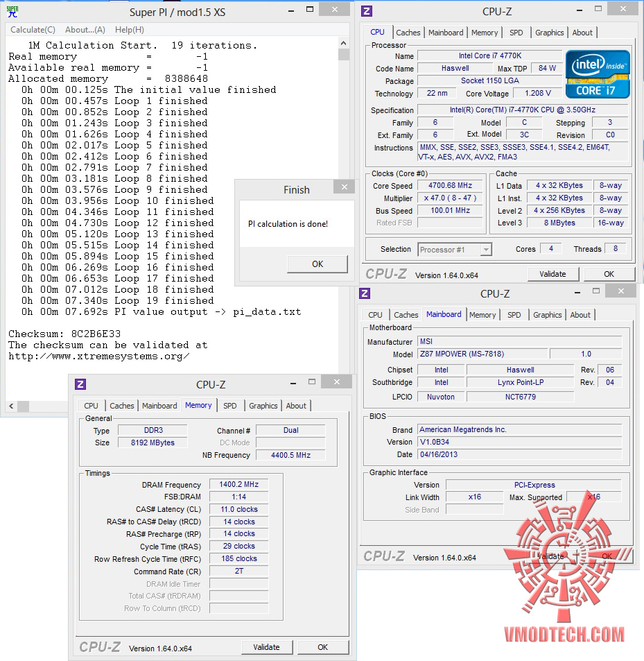The image size is (644, 661).
Task: Open Graphics tab in Mainboard CPU-Z window
Action: coord(547,315)
